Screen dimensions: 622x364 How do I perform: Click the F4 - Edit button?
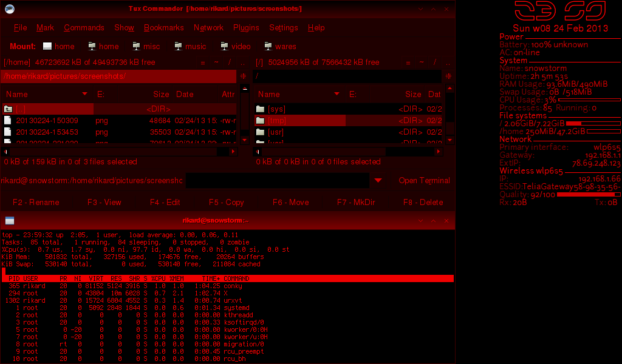coord(165,203)
